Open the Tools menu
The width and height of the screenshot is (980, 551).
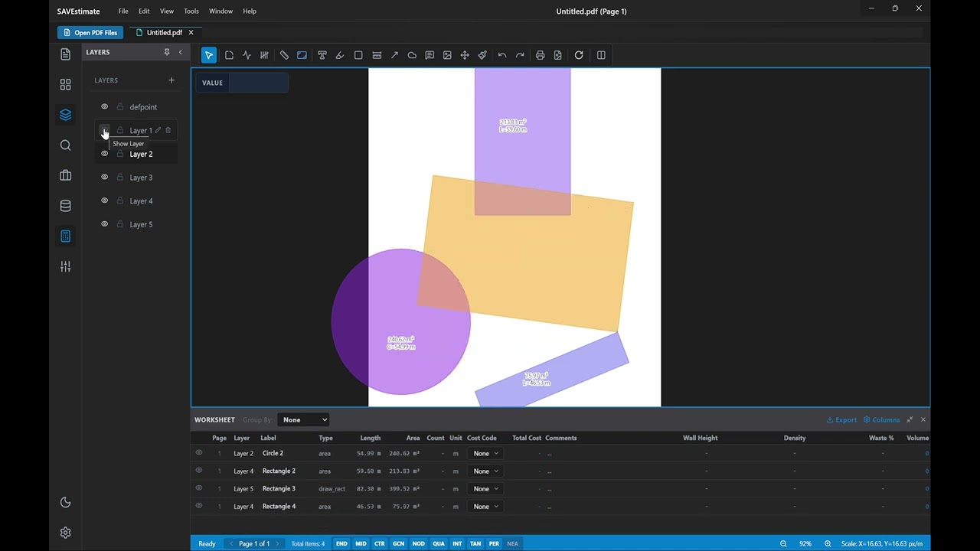click(x=191, y=11)
